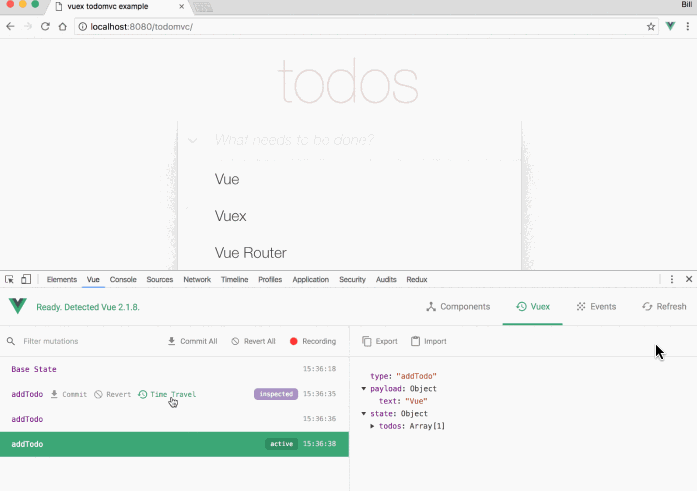Image resolution: width=697 pixels, height=491 pixels.
Task: Open the Redux tab
Action: (x=417, y=279)
